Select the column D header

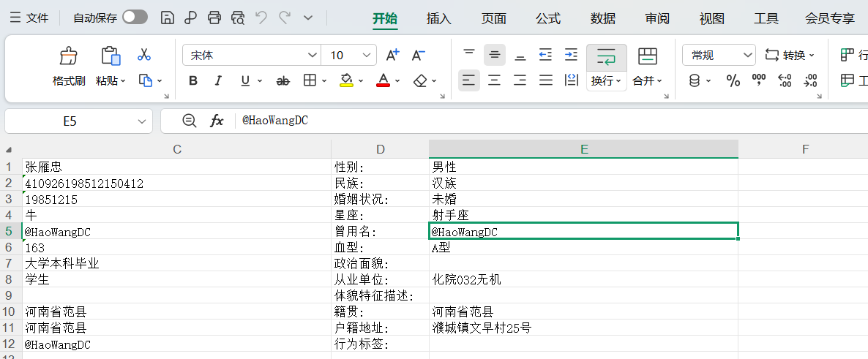pos(381,149)
